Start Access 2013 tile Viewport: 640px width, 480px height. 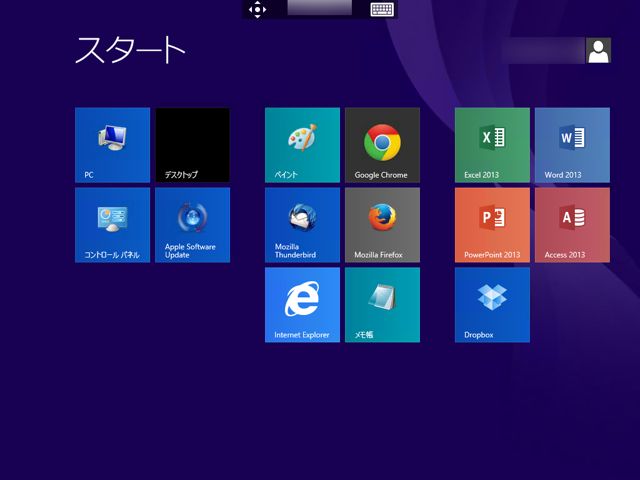click(572, 225)
